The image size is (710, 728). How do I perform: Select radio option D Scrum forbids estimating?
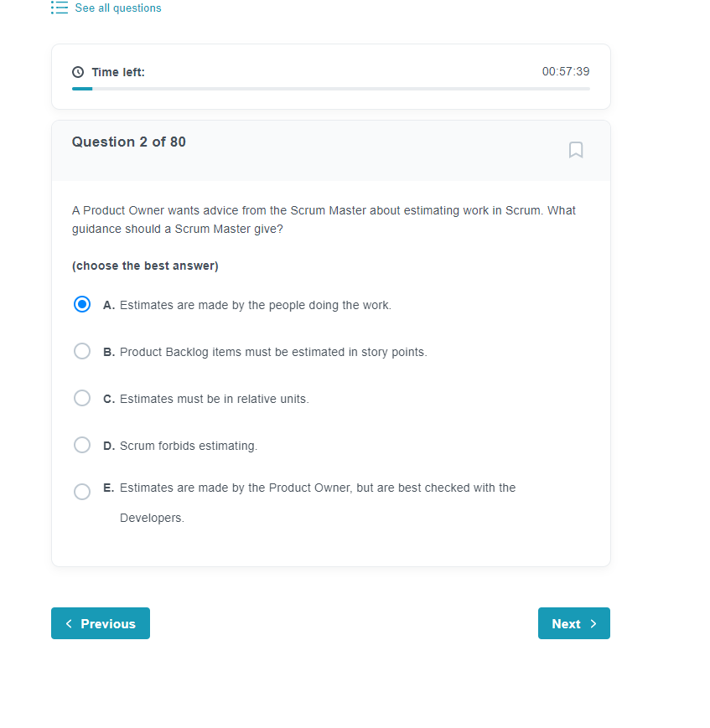coord(82,445)
